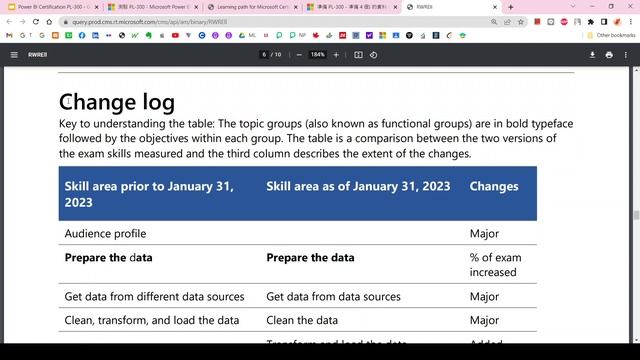Switch to the fourth PL-300 tab

coord(351,7)
